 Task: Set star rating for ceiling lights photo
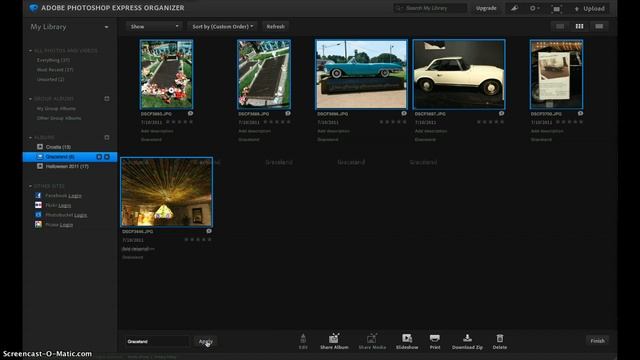click(198, 240)
